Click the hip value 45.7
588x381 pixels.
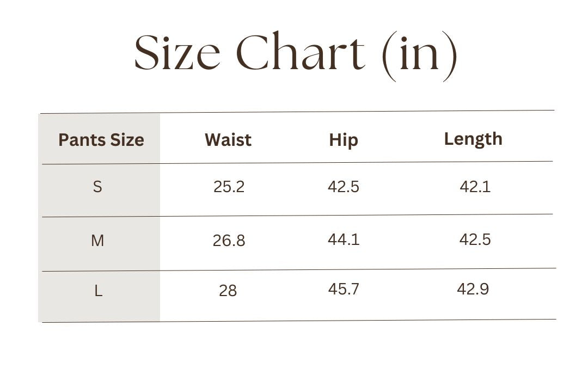pos(344,289)
